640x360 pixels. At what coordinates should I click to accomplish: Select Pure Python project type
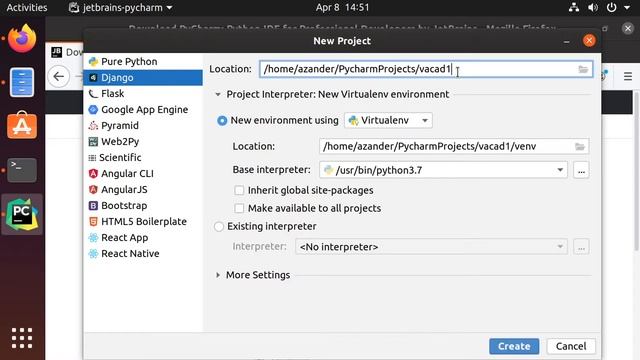(x=142, y=62)
